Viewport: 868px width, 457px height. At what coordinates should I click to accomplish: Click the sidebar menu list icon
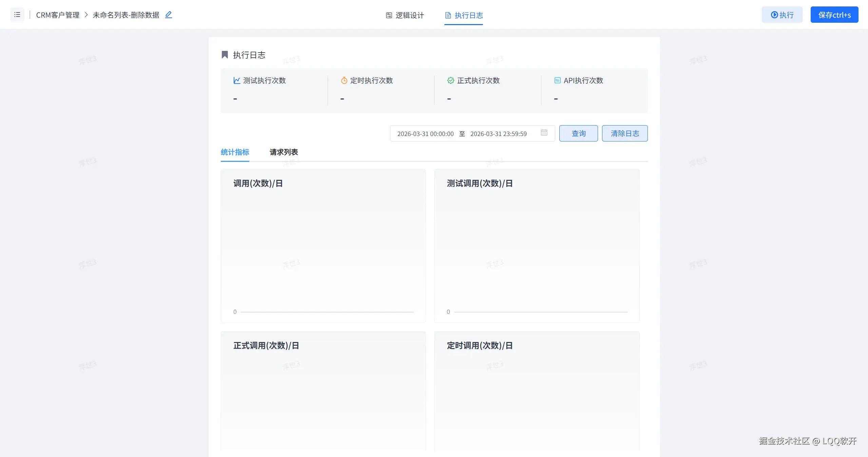[17, 15]
